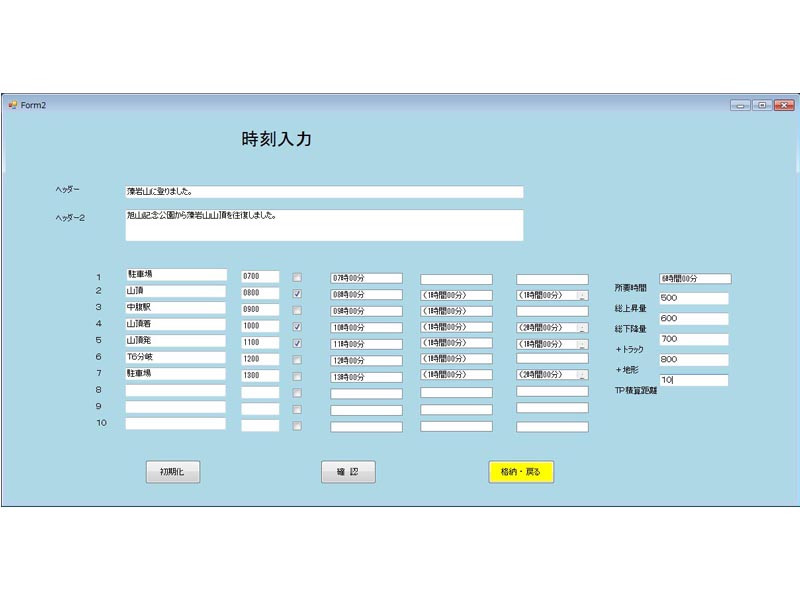This screenshot has width=800, height=600.
Task: Click the Form2 window icon in title bar
Action: 13,105
